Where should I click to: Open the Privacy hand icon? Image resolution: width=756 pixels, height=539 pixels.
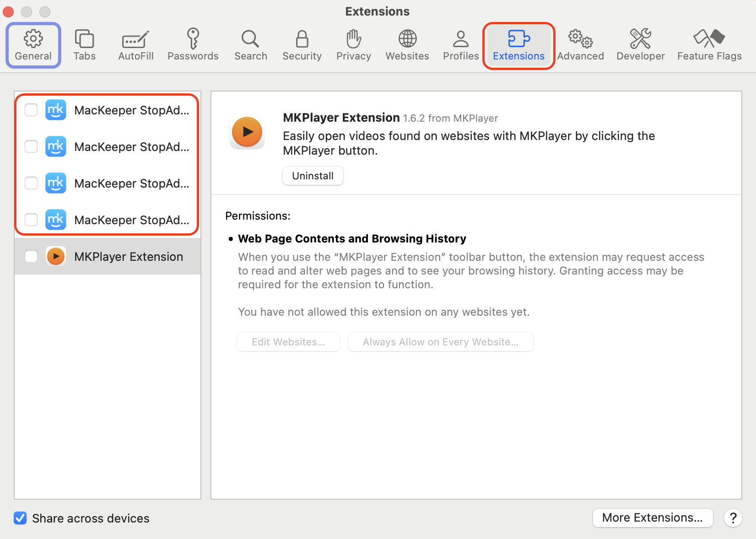(354, 39)
